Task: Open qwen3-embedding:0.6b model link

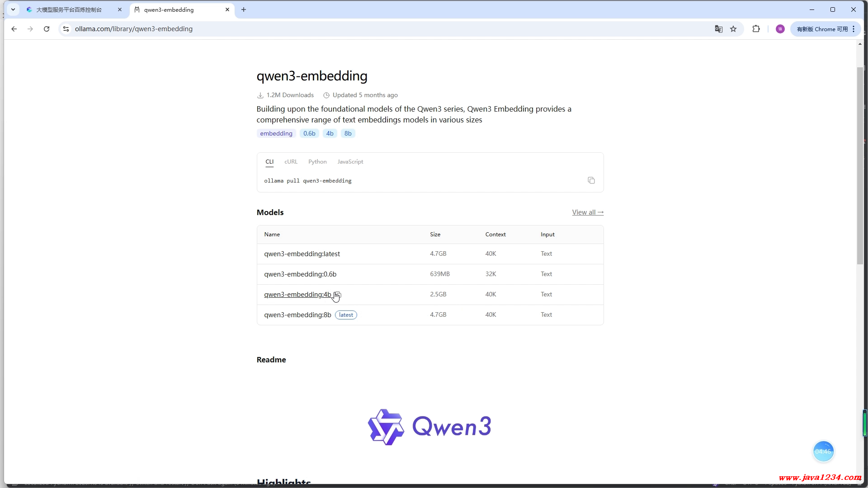Action: pyautogui.click(x=300, y=274)
